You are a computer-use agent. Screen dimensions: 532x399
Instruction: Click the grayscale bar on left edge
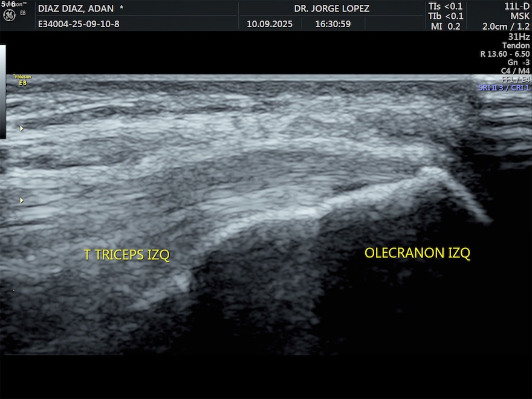click(x=3, y=91)
